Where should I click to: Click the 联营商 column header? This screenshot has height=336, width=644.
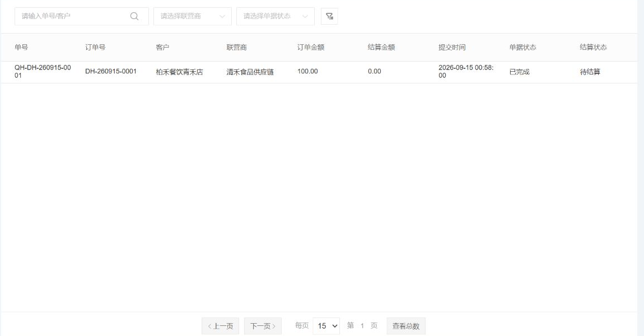click(236, 47)
